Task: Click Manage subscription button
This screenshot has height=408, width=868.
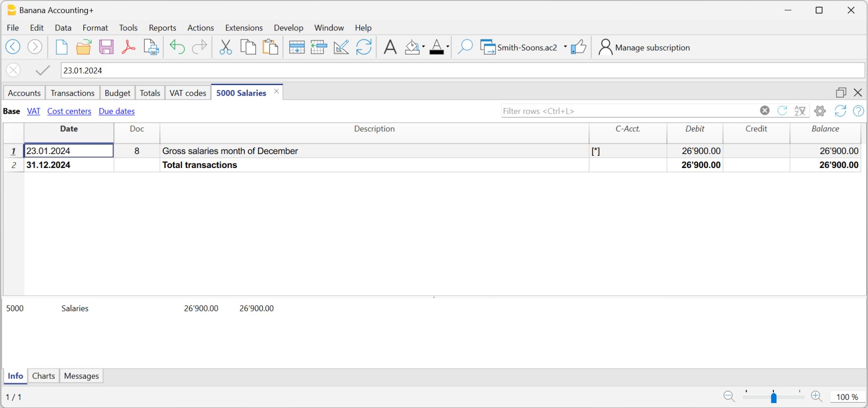Action: [x=644, y=47]
